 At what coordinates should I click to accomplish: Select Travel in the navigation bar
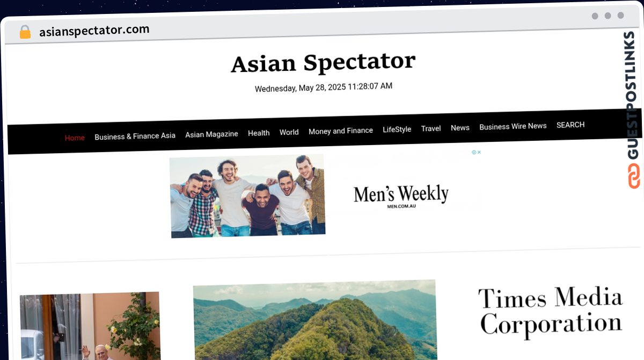[x=431, y=128]
